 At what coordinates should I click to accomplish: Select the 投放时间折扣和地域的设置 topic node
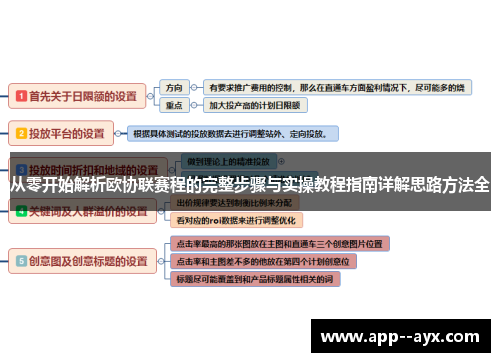click(88, 170)
